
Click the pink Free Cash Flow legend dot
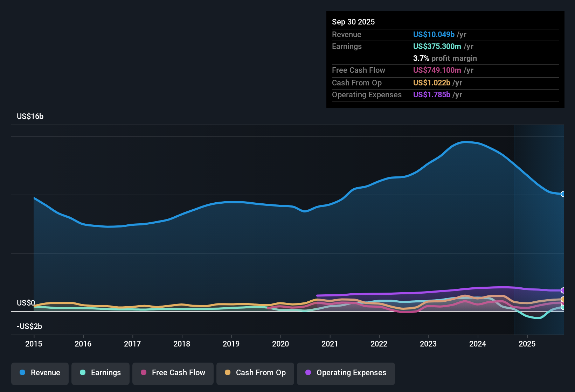144,372
